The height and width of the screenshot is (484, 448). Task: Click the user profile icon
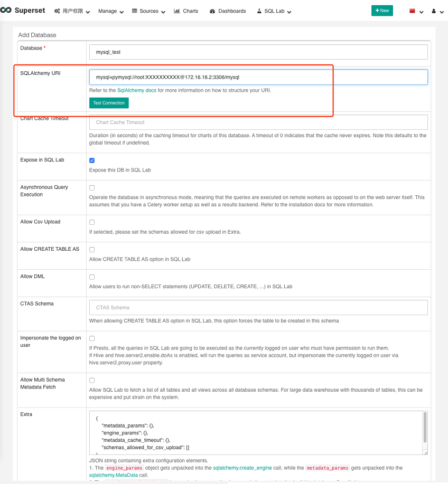pyautogui.click(x=434, y=11)
